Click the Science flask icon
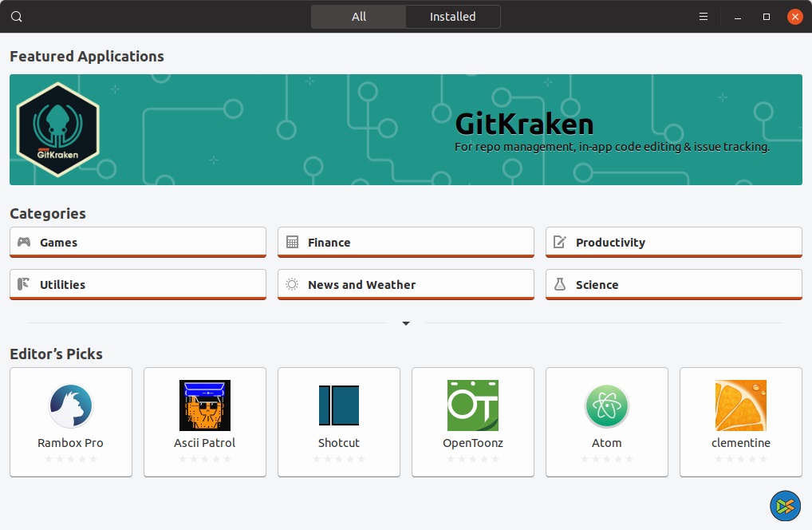812x530 pixels. coord(560,284)
